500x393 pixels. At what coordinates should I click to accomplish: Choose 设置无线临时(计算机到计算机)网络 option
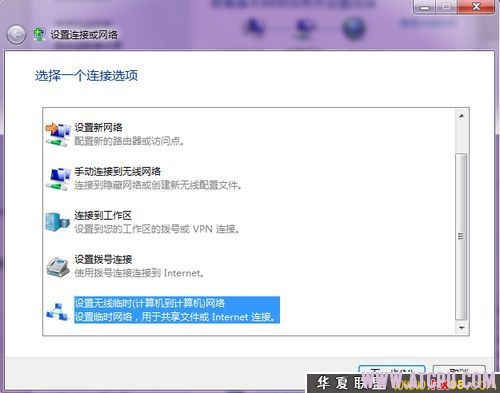click(x=150, y=303)
